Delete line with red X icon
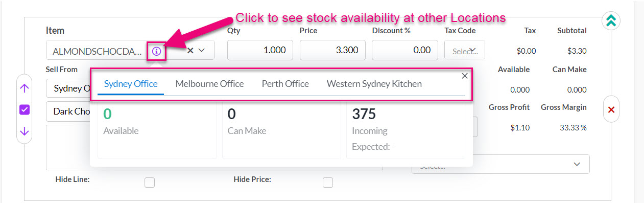 tap(611, 110)
